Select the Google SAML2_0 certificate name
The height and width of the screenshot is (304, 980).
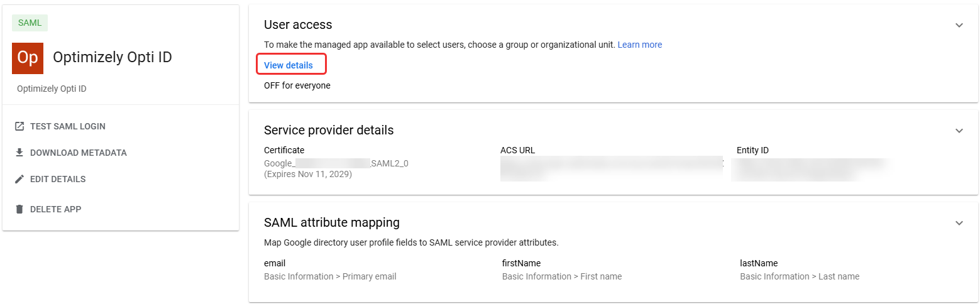pyautogui.click(x=336, y=163)
